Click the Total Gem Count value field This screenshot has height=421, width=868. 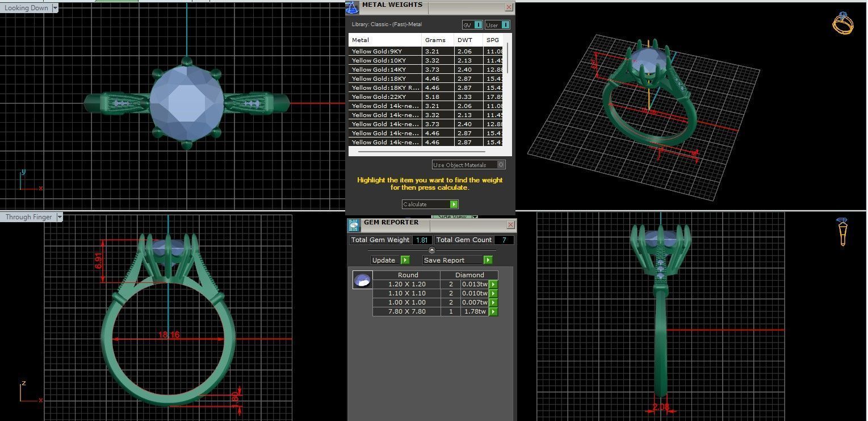504,240
